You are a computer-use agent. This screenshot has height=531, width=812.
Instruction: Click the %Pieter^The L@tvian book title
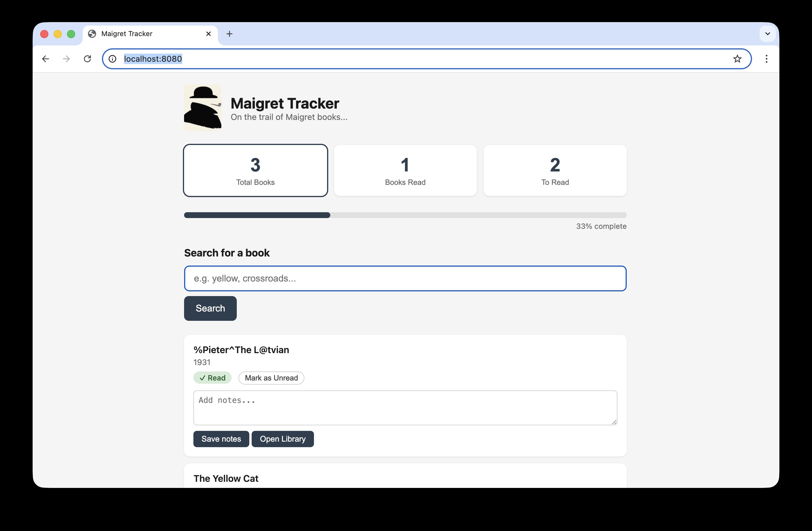click(x=241, y=350)
